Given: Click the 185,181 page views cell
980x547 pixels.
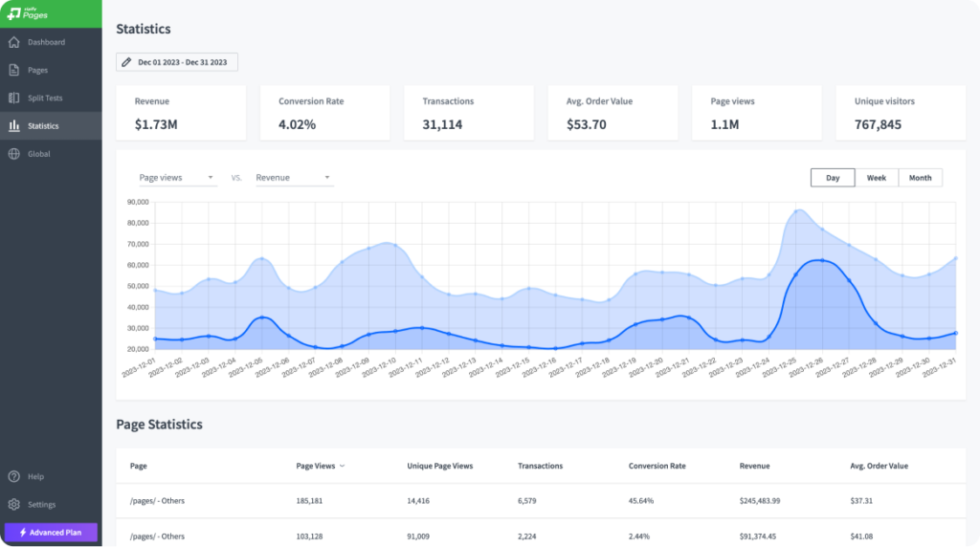Looking at the screenshot, I should tap(309, 501).
